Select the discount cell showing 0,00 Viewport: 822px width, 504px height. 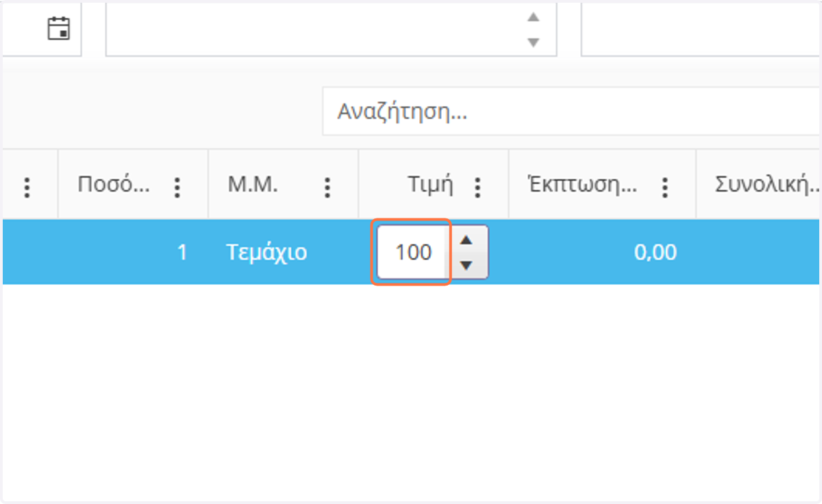[x=602, y=252]
